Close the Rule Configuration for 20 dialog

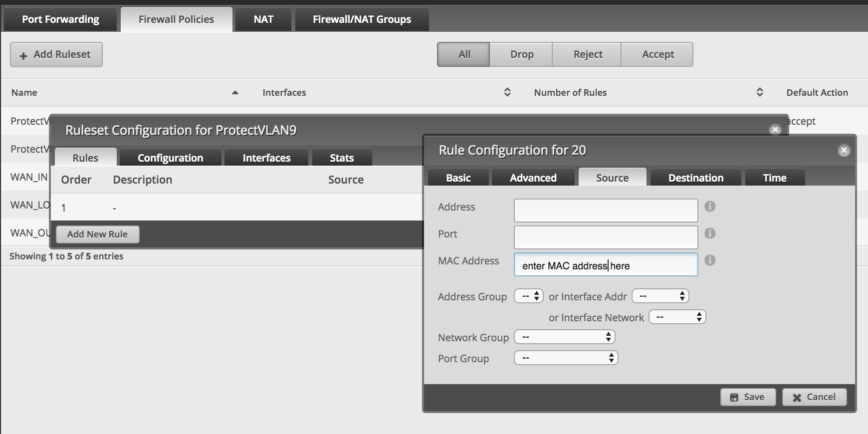[844, 150]
